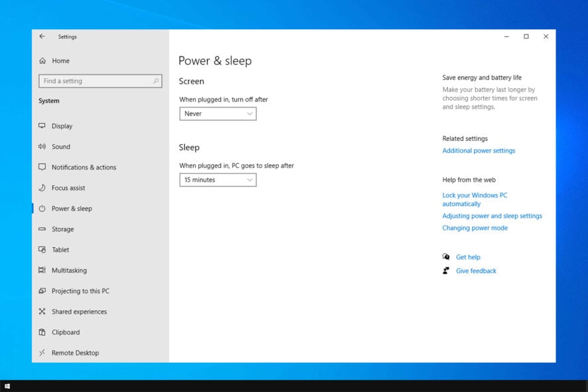Open the Windows Start button
This screenshot has height=392, width=588.
tap(7, 386)
